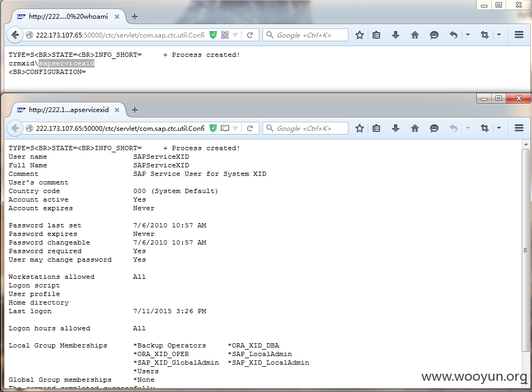Click '*Backup Operators' group text
Screen dimensions: 532x392
pyautogui.click(x=170, y=345)
